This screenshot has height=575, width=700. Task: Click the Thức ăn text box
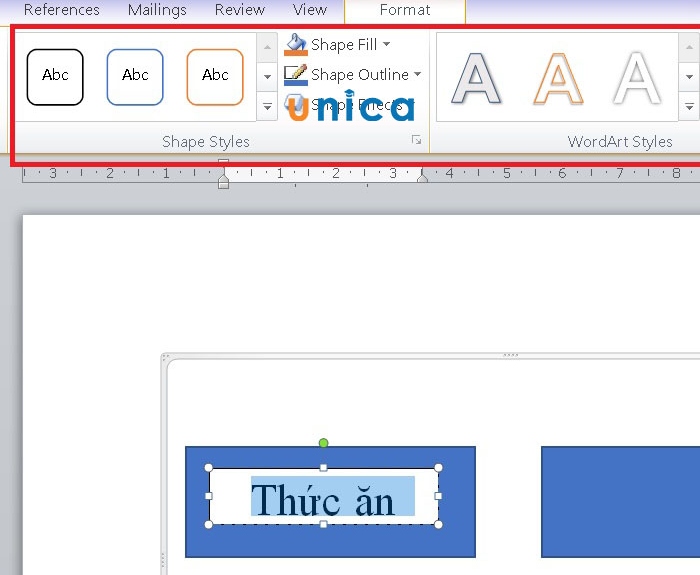[x=323, y=498]
